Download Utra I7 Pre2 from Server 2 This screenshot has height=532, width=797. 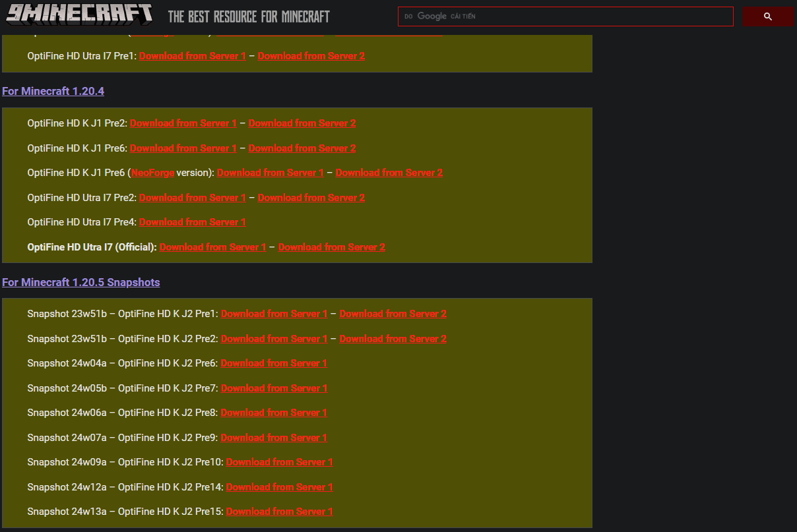[311, 198]
